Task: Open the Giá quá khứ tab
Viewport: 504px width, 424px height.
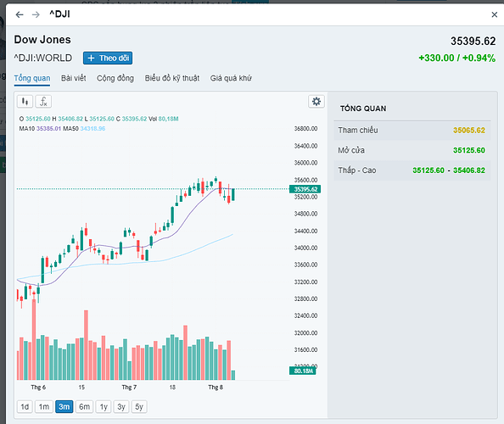Action: click(x=231, y=78)
